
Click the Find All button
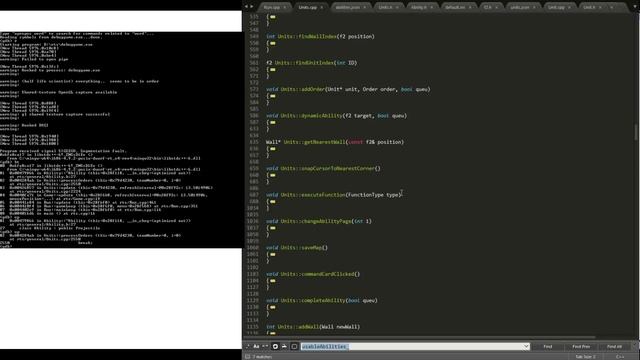[614, 347]
